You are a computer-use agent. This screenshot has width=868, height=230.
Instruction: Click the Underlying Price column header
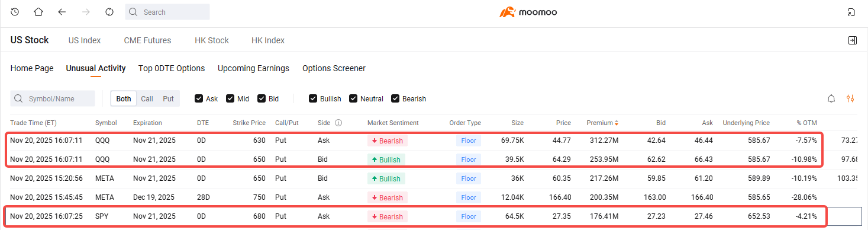(746, 123)
